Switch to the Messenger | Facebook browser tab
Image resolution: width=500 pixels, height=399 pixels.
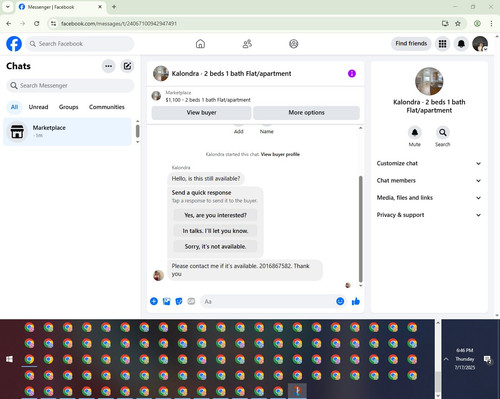pyautogui.click(x=60, y=7)
